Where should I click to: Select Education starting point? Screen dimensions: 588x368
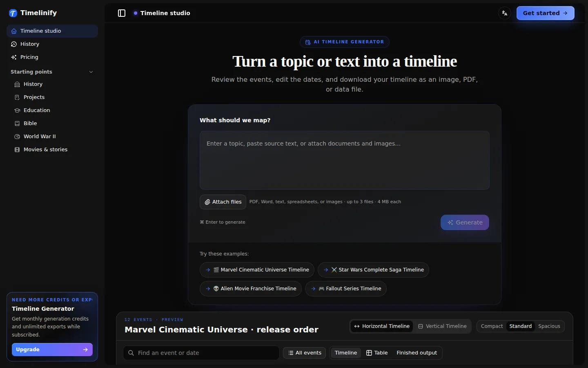pos(54,110)
